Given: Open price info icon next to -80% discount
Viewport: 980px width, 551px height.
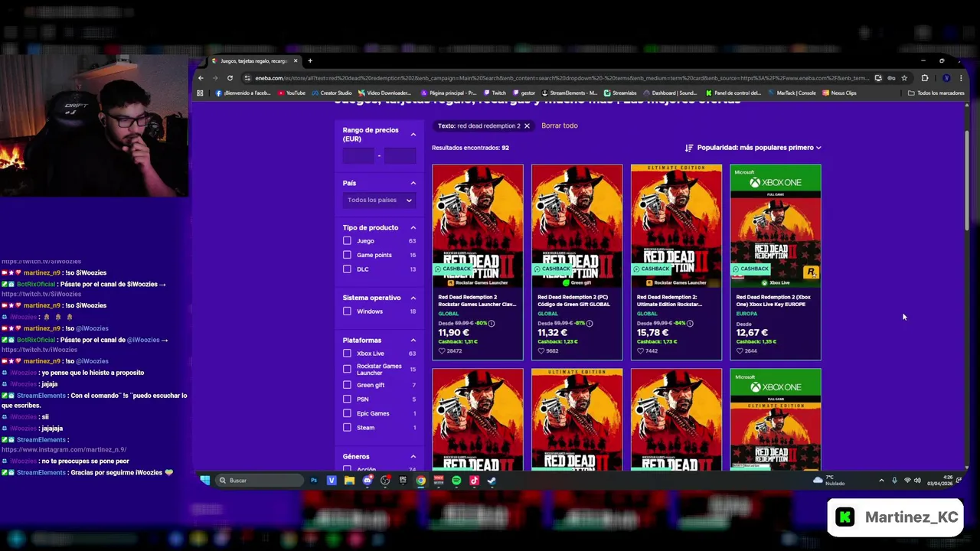Looking at the screenshot, I should coord(492,323).
